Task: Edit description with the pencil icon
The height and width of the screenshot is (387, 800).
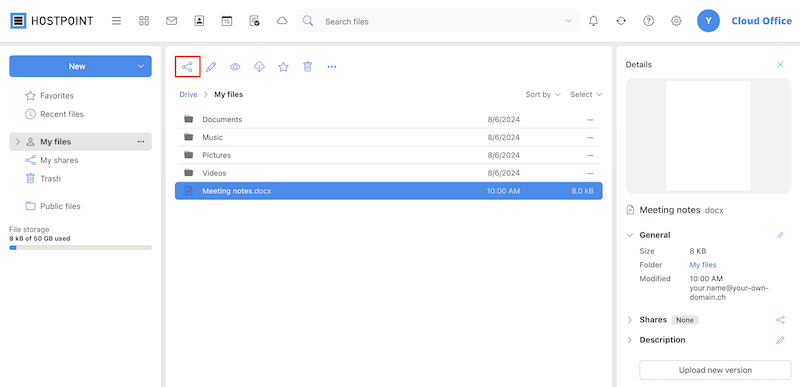Action: pyautogui.click(x=780, y=340)
